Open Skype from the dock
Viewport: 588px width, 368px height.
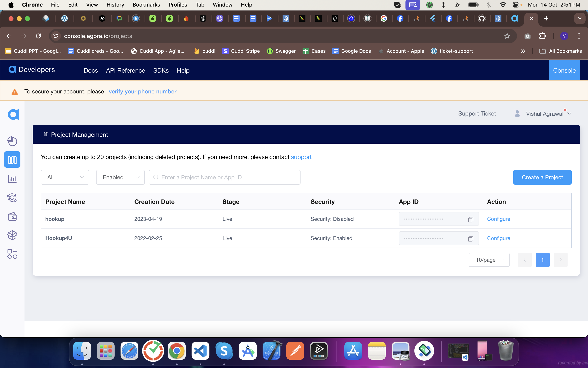coord(224,351)
